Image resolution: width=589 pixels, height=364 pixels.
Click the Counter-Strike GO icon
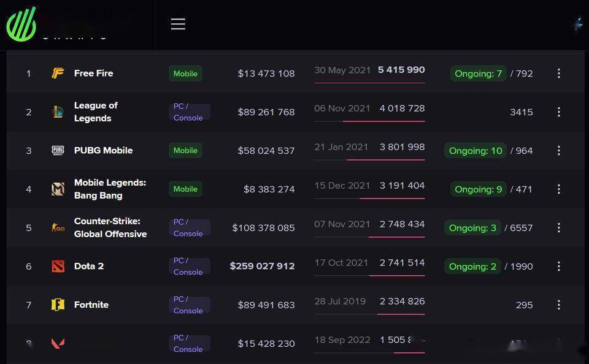pos(58,228)
